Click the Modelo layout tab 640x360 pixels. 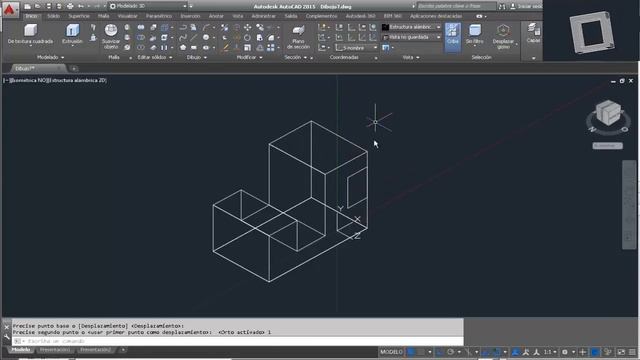click(20, 350)
